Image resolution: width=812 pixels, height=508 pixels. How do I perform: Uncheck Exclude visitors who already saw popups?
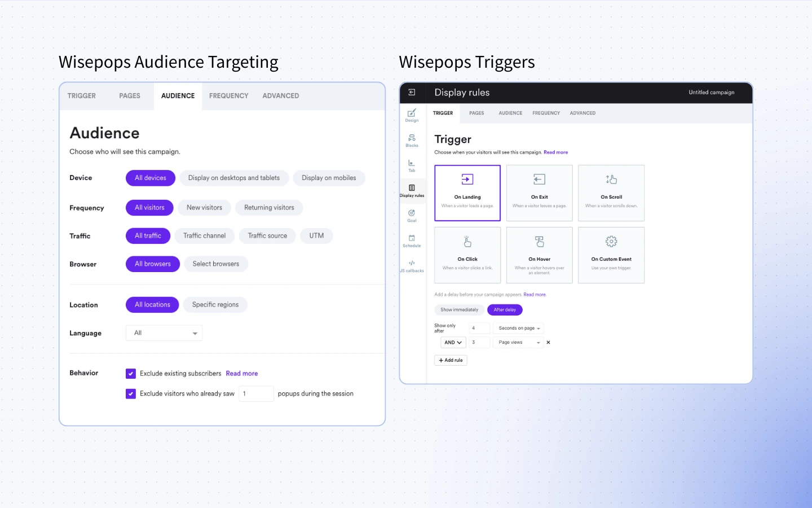131,394
